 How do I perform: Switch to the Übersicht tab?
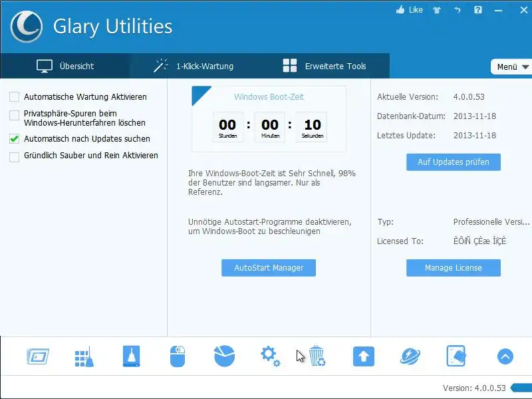pos(65,66)
